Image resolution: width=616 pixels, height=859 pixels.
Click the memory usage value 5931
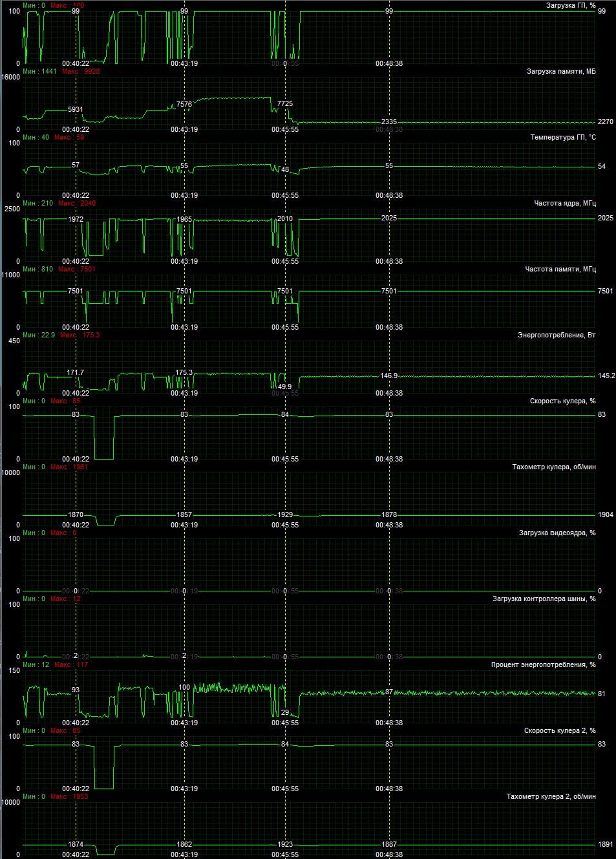coord(76,109)
